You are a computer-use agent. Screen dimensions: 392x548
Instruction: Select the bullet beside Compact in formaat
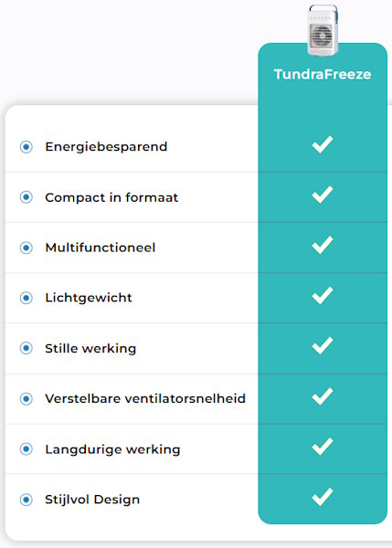click(26, 197)
